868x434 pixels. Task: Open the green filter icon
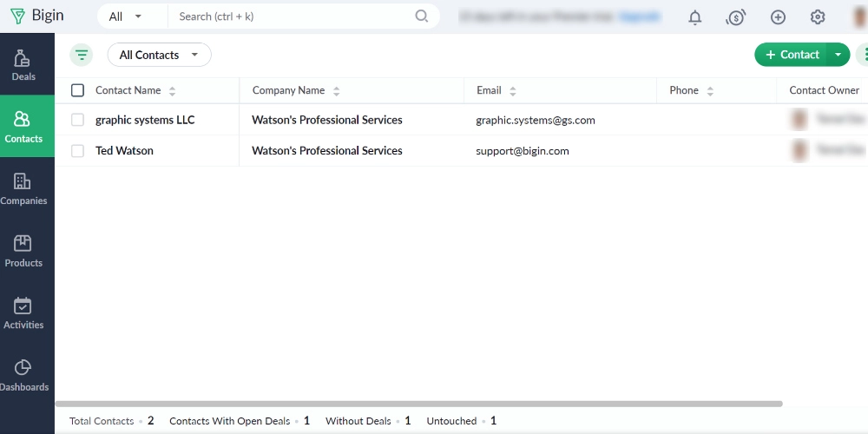(82, 55)
